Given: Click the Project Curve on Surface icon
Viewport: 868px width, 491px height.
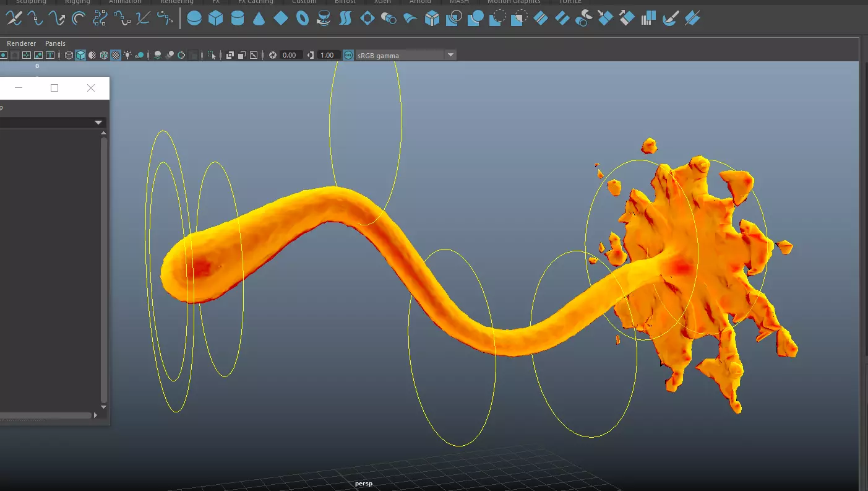Looking at the screenshot, I should click(x=454, y=19).
